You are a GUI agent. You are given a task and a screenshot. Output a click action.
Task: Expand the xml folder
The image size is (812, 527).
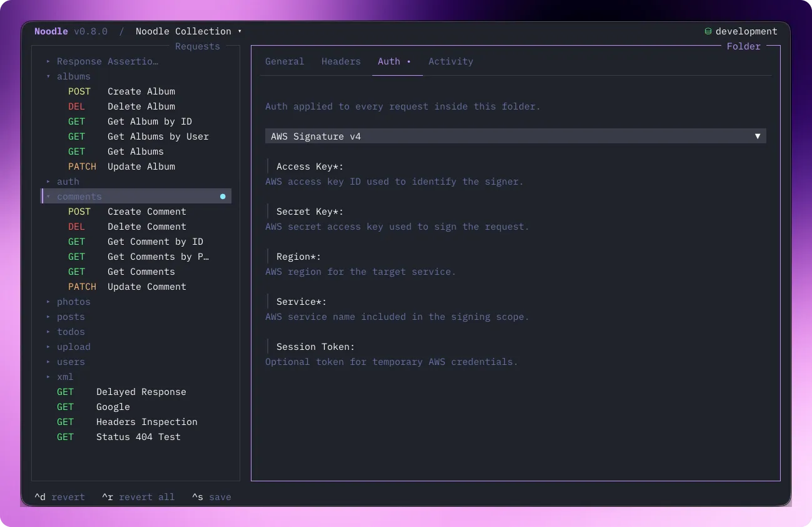(48, 377)
